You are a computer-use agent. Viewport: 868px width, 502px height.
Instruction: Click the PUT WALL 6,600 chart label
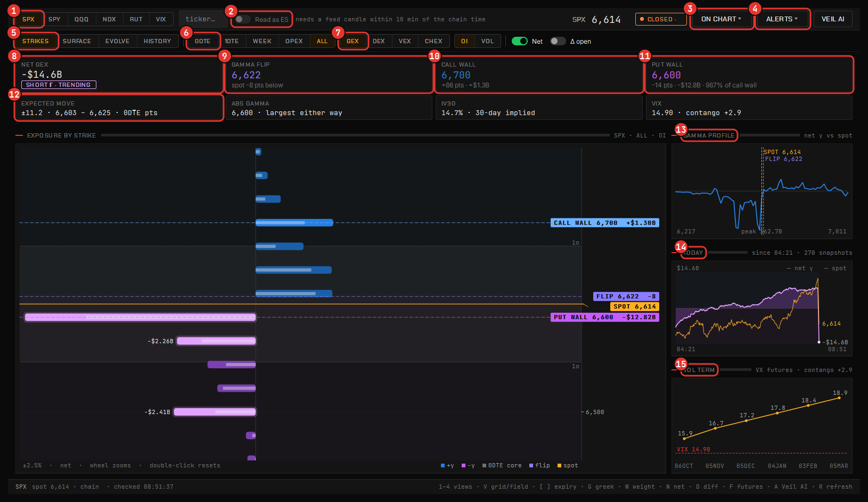(605, 317)
